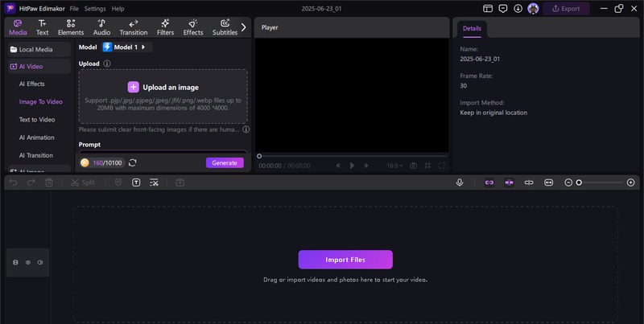
Task: Expand more tabs with right chevron arrow
Action: 244,27
